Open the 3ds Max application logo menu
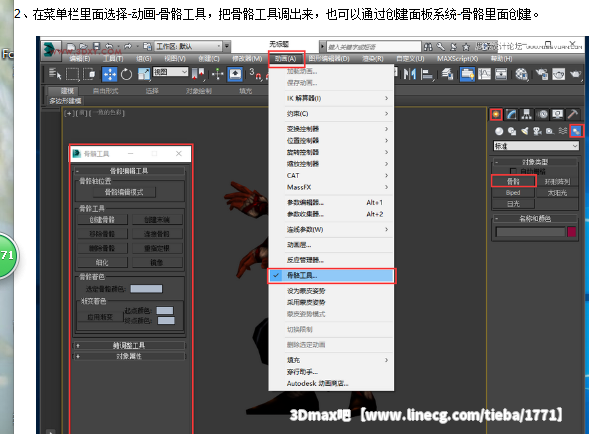This screenshot has height=434, width=602. 51,49
